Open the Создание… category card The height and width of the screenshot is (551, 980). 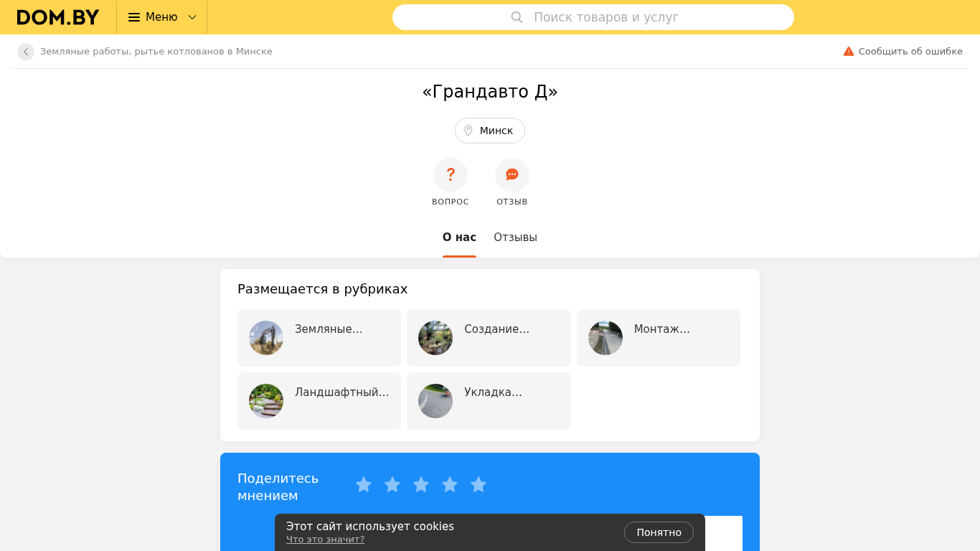(489, 338)
